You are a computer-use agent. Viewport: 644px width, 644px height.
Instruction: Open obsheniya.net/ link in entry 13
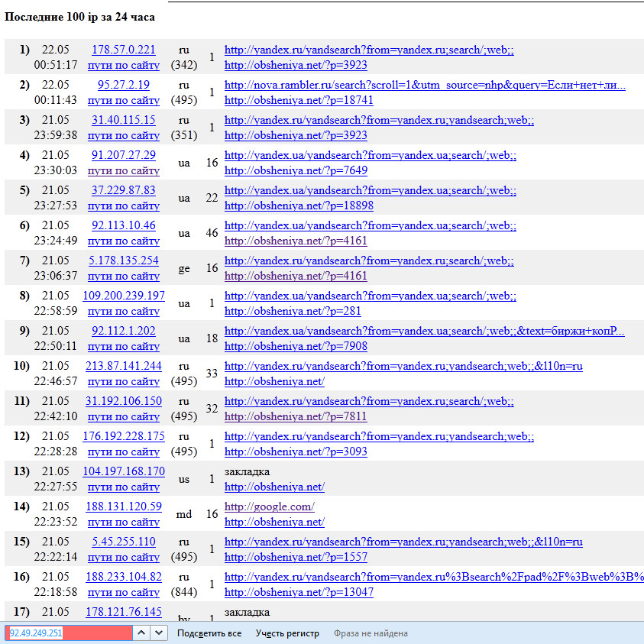[x=274, y=487]
